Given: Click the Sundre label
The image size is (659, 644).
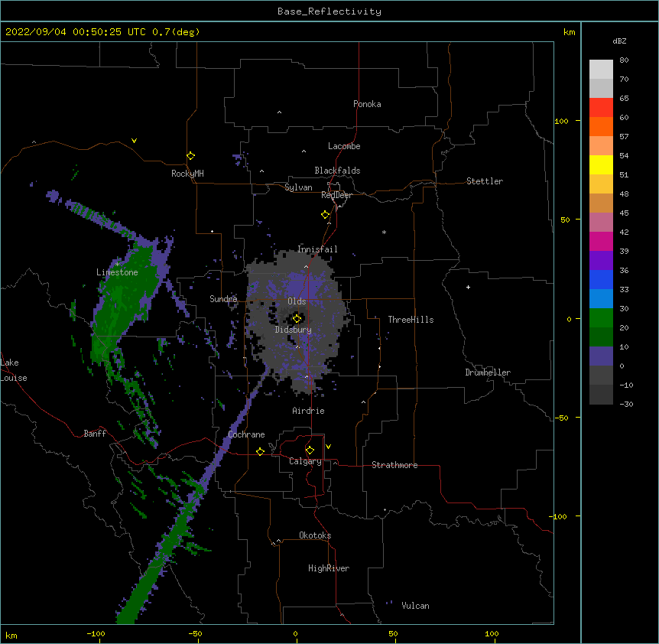Looking at the screenshot, I should (x=223, y=299).
